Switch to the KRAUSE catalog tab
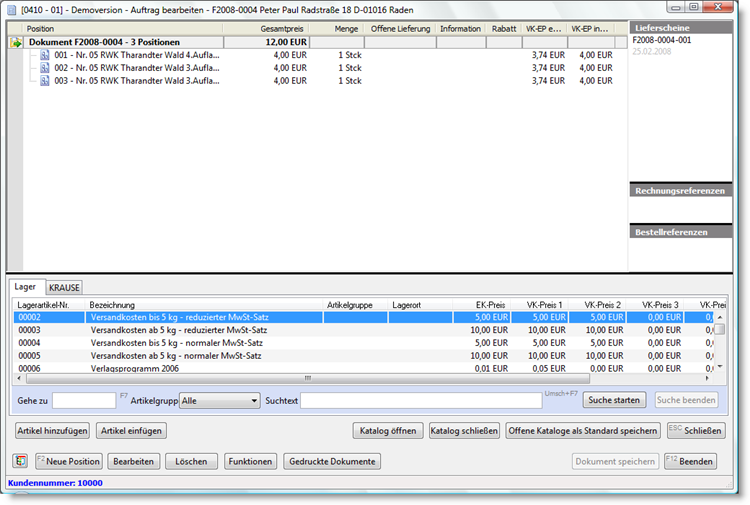Screen dimensions: 750x505 [64, 287]
